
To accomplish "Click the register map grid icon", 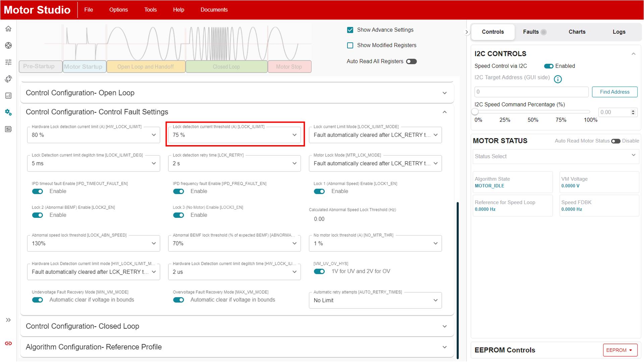I will 8,129.
